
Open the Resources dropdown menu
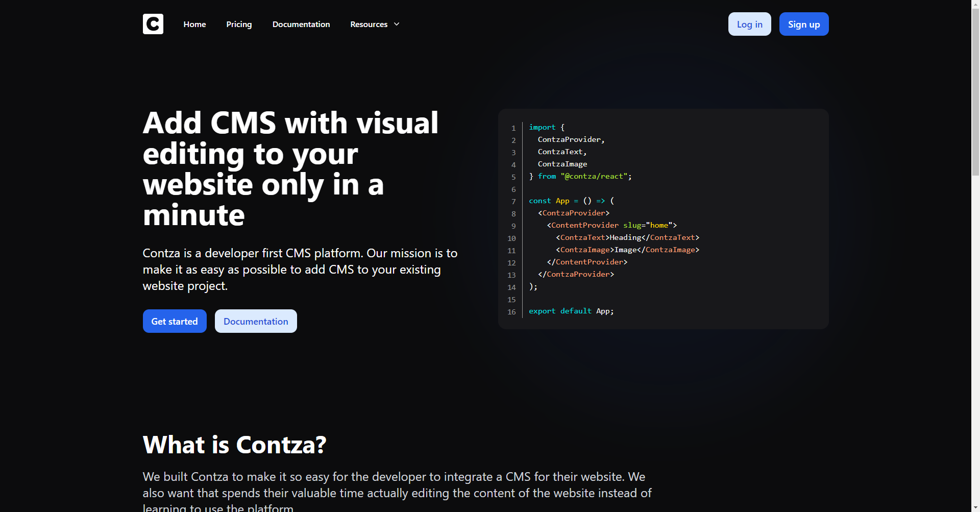[375, 24]
